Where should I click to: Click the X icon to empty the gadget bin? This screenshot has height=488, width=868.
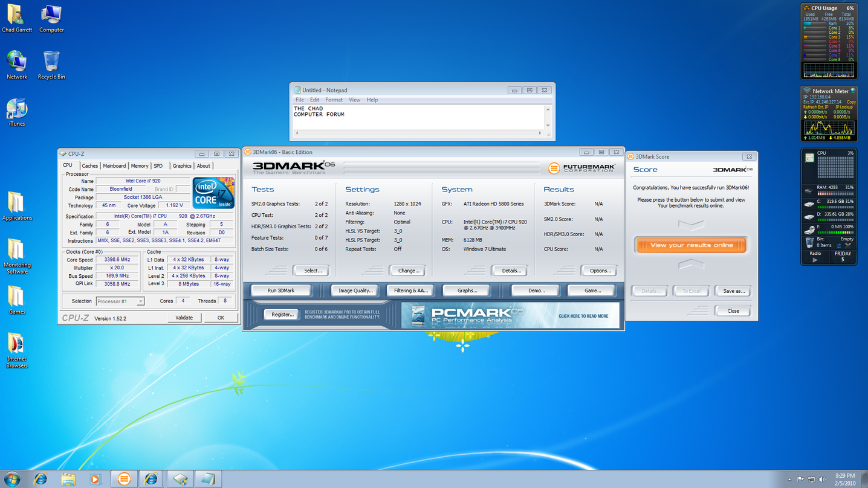[x=849, y=245]
